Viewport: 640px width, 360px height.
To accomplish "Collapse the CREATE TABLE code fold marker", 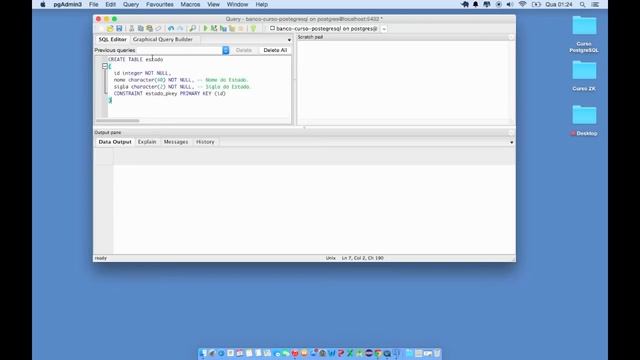I will tap(105, 66).
